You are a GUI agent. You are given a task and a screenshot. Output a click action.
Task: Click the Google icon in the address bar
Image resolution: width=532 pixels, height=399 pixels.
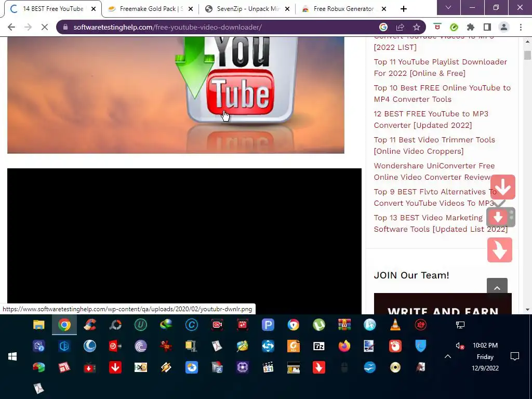tap(383, 27)
